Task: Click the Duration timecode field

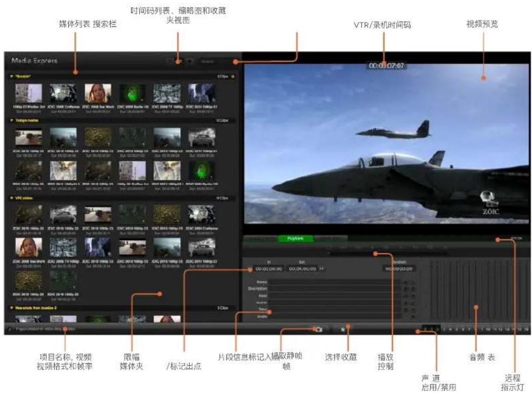Action: pos(399,269)
